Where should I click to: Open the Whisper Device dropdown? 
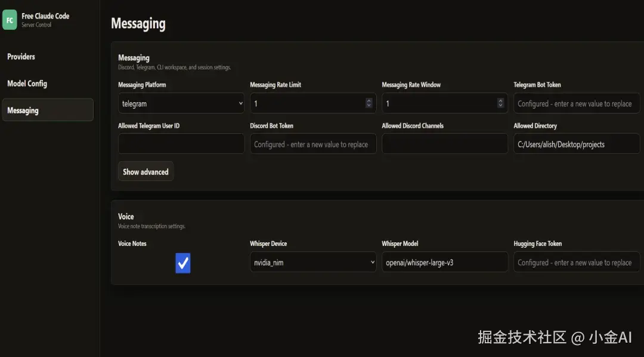tap(313, 262)
